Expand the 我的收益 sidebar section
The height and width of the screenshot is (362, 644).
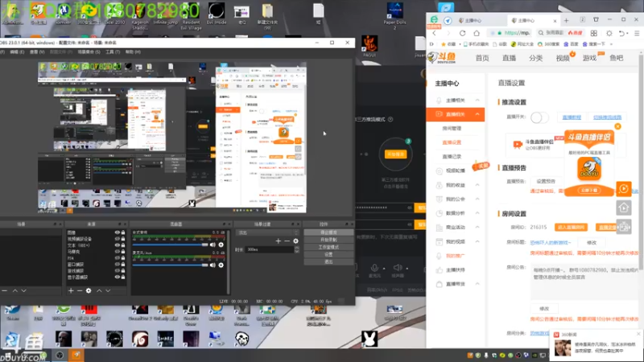[x=477, y=185]
